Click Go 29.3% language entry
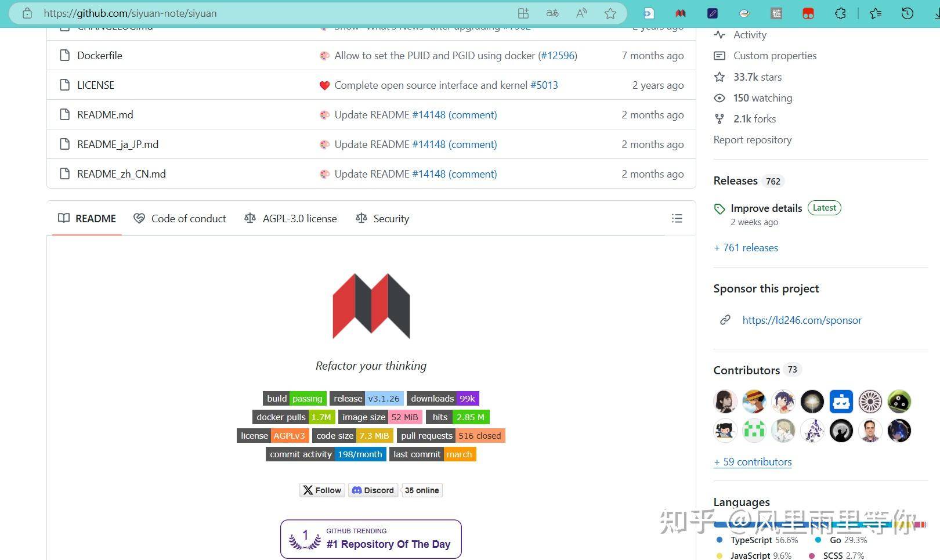The width and height of the screenshot is (940, 560). click(x=841, y=540)
